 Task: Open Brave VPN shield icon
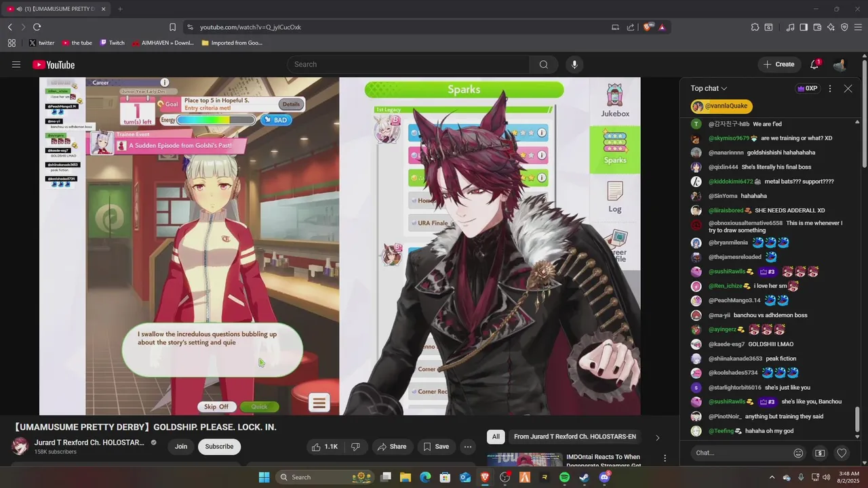click(x=844, y=27)
